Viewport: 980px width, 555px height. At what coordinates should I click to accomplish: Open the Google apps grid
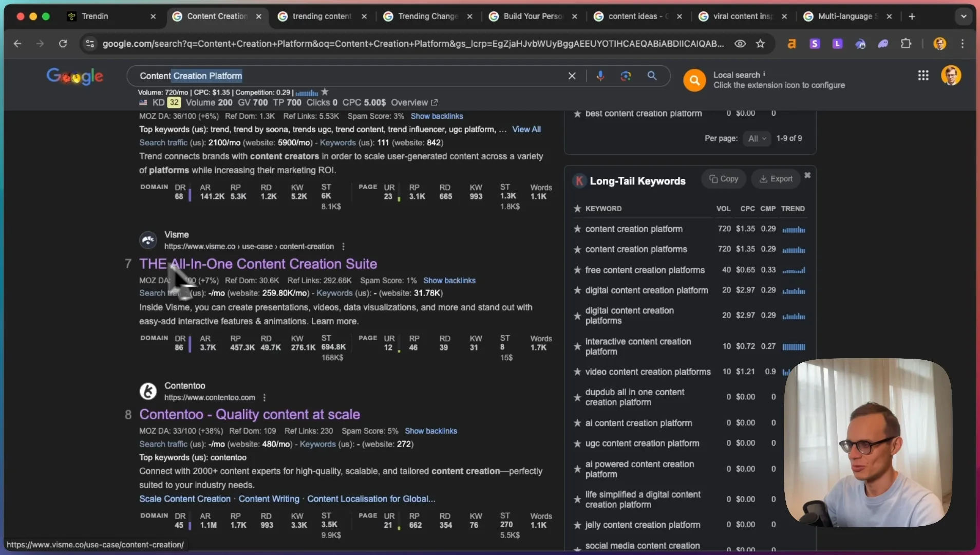(923, 76)
